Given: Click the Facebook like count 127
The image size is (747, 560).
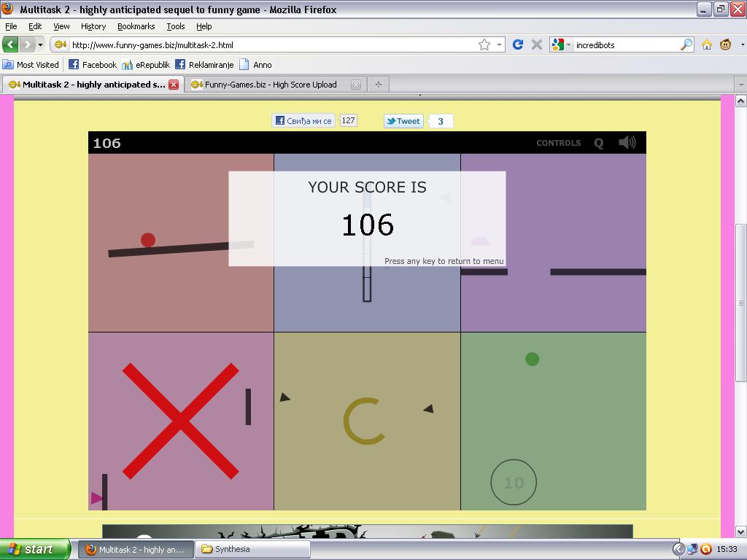Looking at the screenshot, I should (348, 120).
